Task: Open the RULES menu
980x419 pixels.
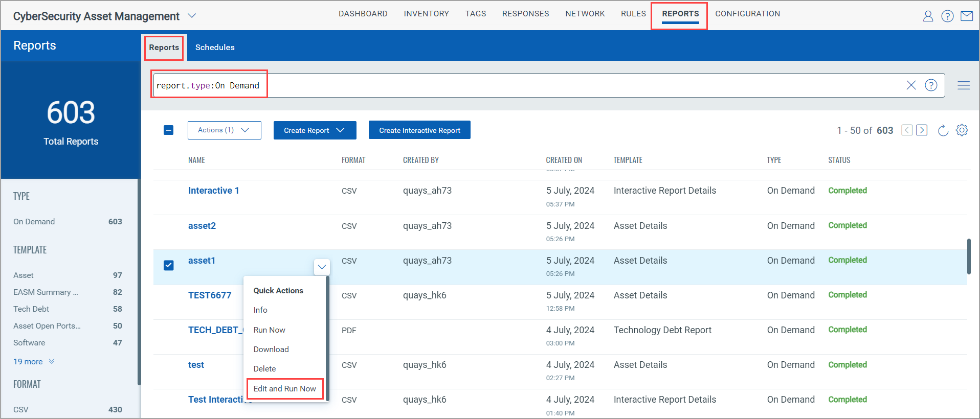Action: click(633, 14)
